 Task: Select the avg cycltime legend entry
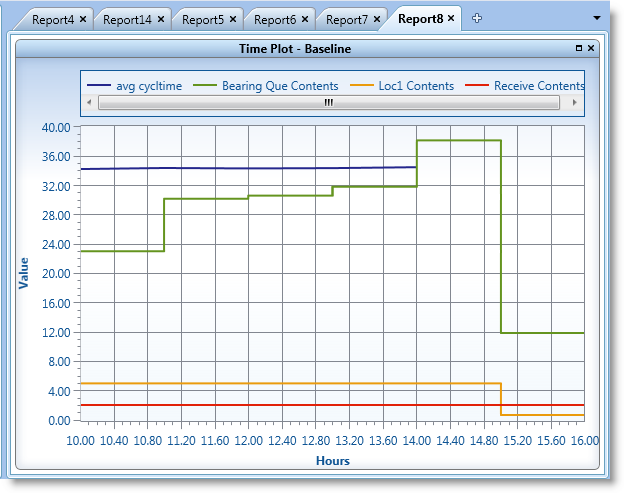click(134, 86)
